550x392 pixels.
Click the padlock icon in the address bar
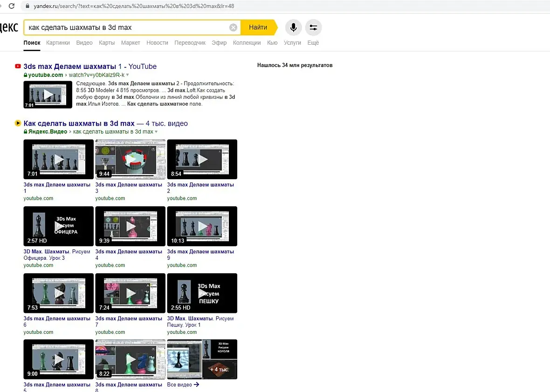tap(27, 6)
